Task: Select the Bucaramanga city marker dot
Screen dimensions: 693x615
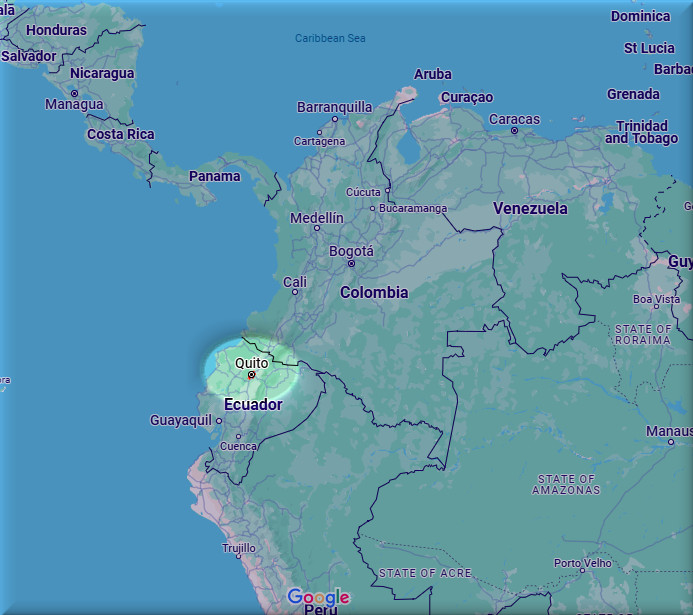Action: (372, 209)
